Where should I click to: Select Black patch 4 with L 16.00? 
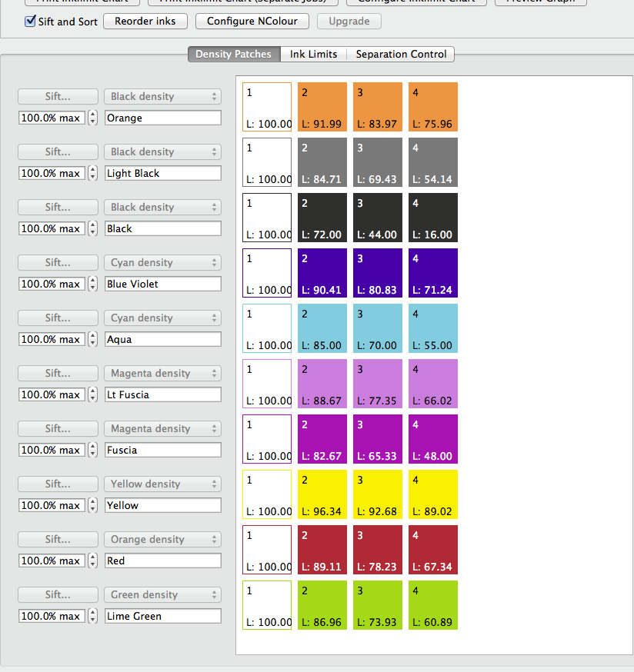pos(433,218)
